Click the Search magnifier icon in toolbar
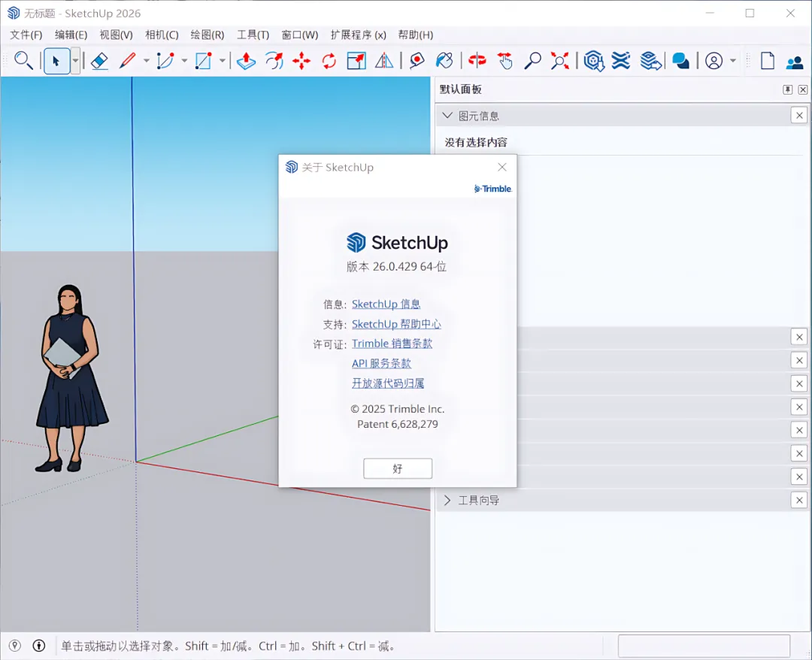Image resolution: width=812 pixels, height=660 pixels. tap(23, 61)
